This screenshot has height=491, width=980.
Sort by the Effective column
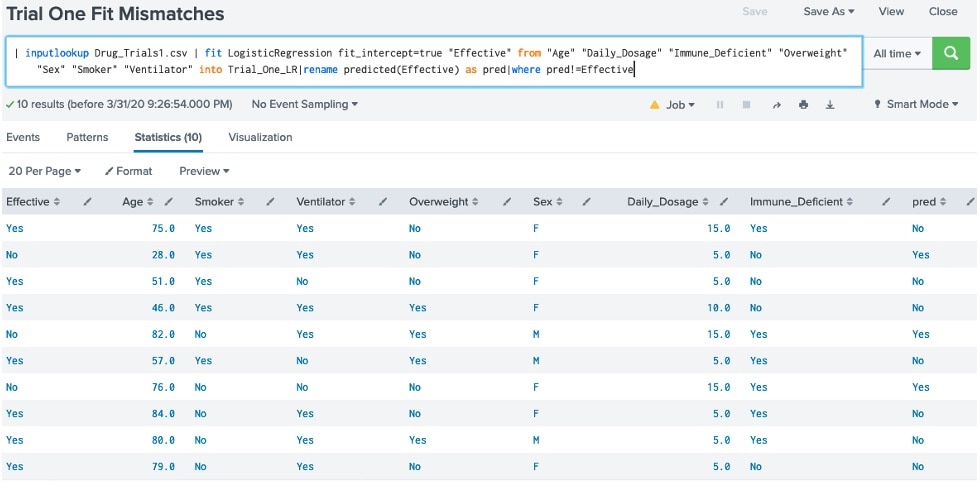(33, 202)
